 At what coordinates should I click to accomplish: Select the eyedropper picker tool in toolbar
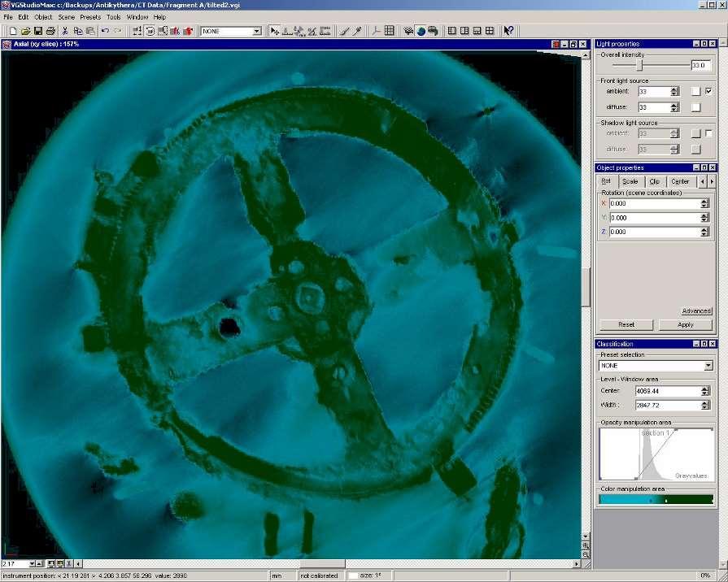click(x=357, y=31)
